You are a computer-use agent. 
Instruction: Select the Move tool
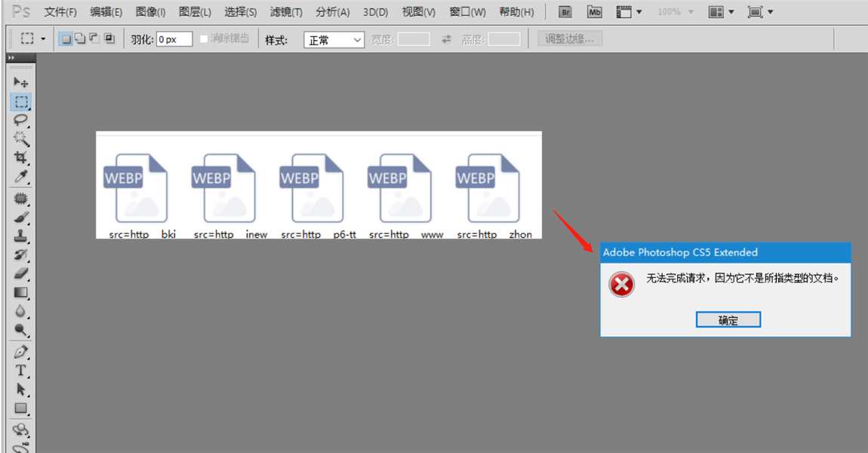pyautogui.click(x=20, y=82)
